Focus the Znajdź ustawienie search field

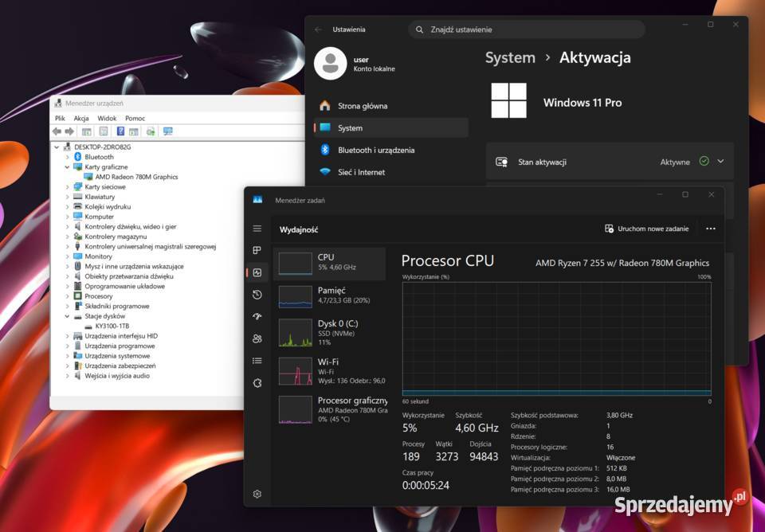tap(527, 29)
